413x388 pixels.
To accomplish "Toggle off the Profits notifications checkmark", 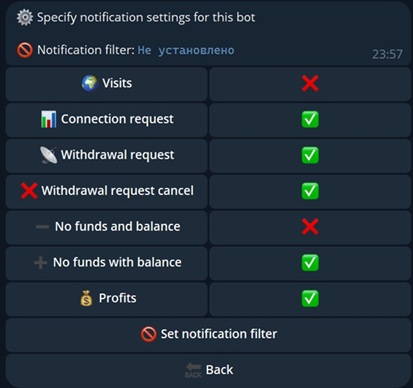I will click(x=310, y=299).
